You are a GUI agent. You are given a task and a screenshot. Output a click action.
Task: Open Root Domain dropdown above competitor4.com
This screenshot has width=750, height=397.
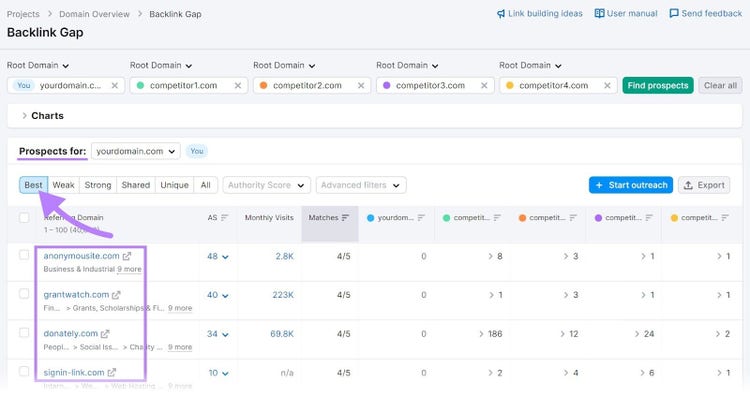tap(530, 66)
